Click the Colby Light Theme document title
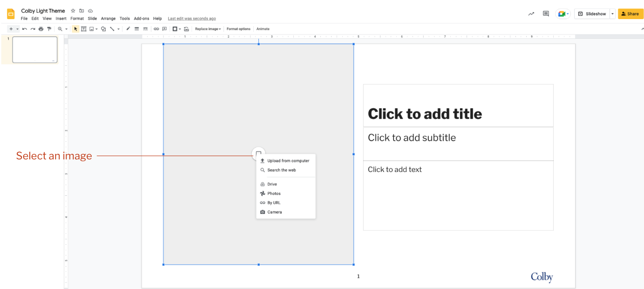 43,11
